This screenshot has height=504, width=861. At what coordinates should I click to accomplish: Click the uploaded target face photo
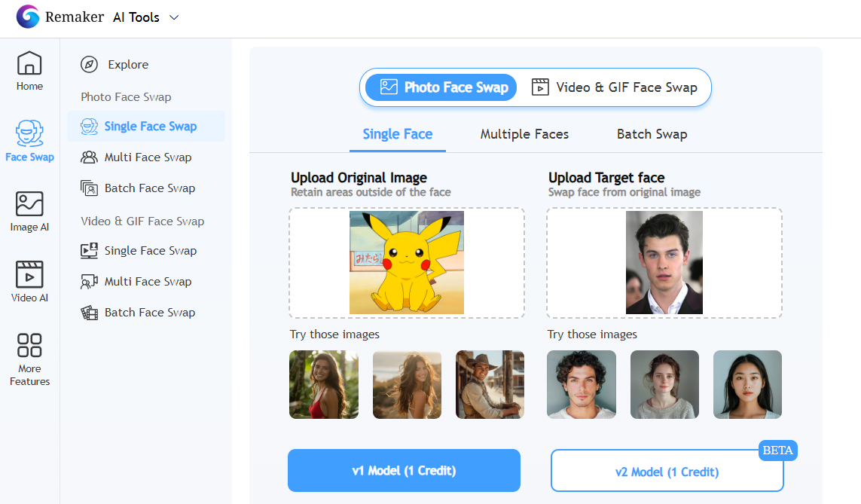664,262
